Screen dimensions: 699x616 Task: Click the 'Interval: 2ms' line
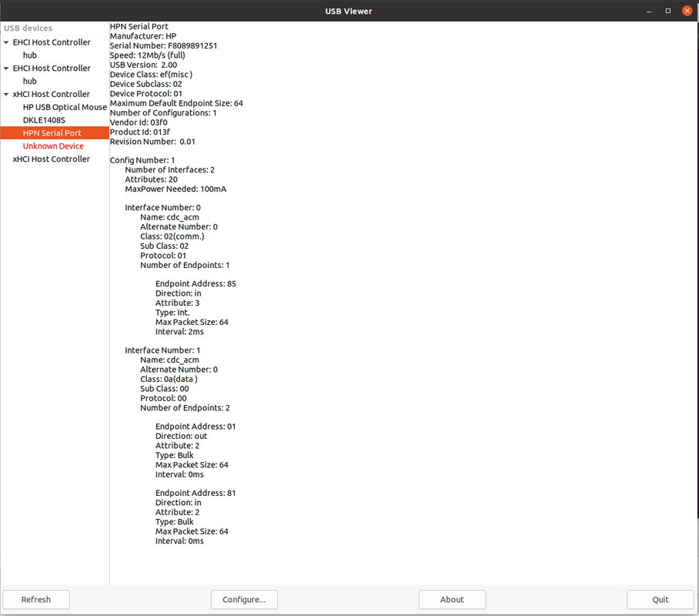(179, 332)
